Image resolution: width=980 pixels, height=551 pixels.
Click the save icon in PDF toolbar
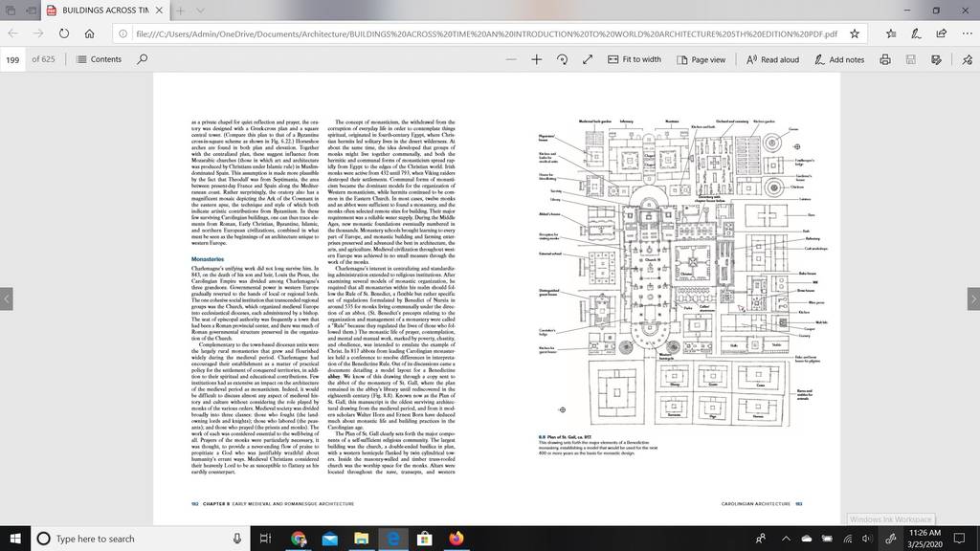coord(911,59)
